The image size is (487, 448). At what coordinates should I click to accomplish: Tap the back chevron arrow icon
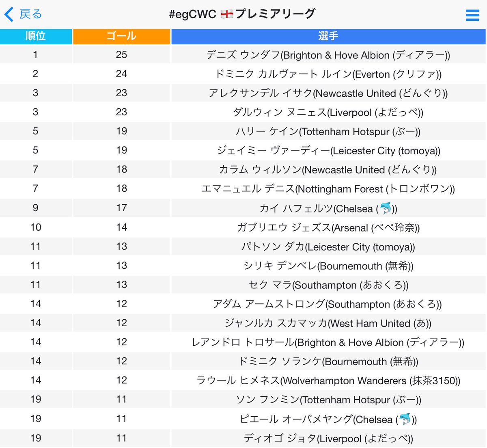pos(9,14)
